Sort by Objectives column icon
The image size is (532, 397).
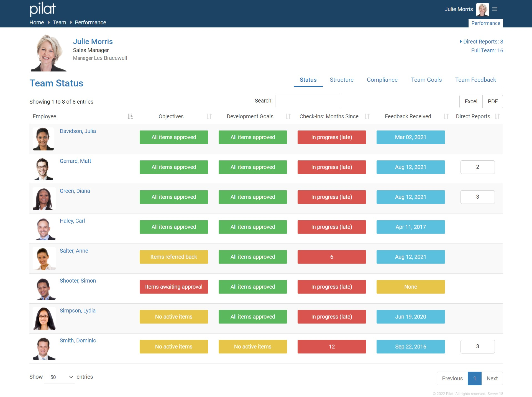[x=209, y=116]
